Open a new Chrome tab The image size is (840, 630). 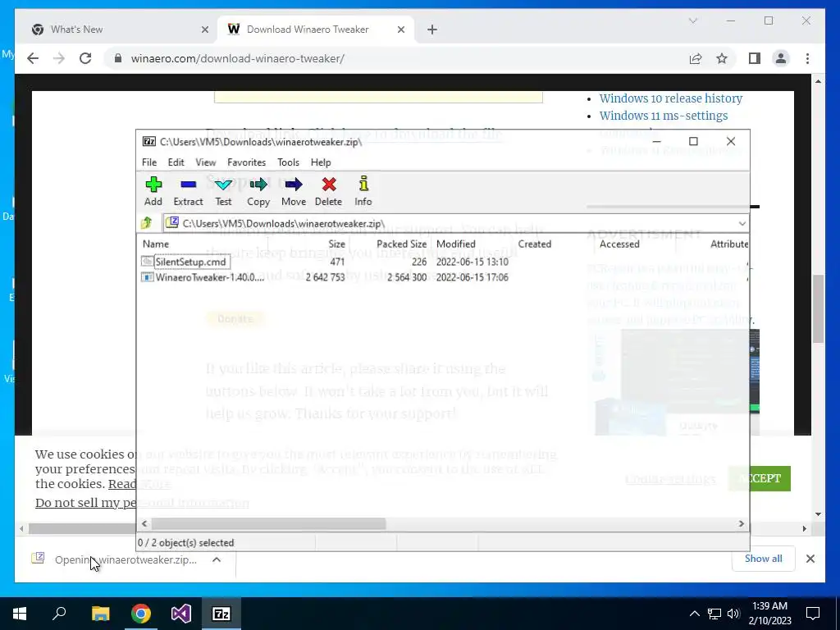[431, 30]
